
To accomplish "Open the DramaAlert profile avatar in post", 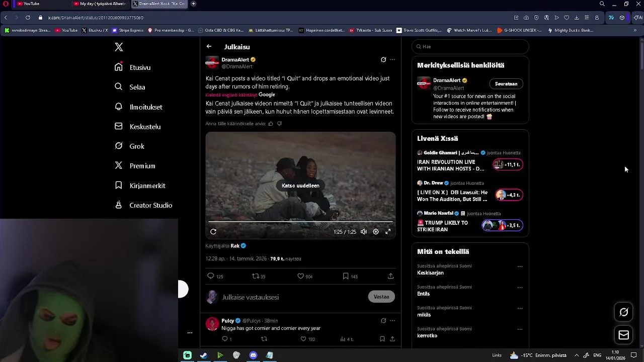I will click(x=212, y=63).
